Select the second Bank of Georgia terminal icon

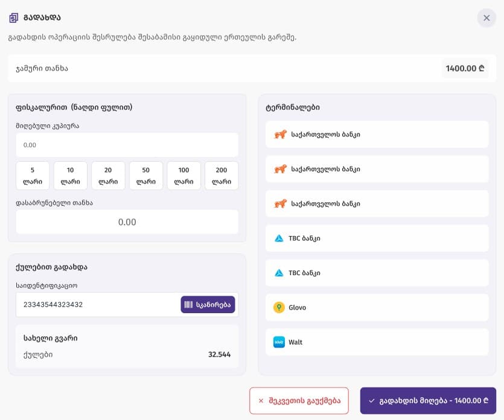coord(278,169)
